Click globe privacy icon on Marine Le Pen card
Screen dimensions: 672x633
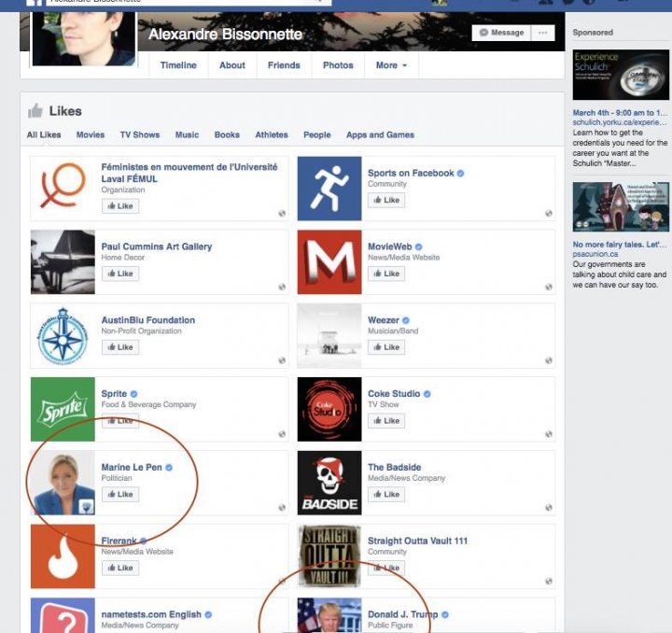(x=282, y=508)
